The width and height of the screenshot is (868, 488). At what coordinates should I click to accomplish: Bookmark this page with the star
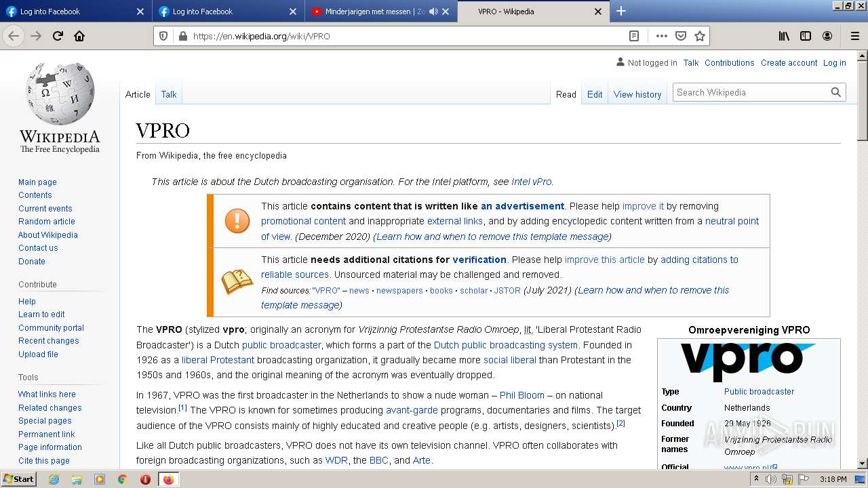tap(700, 36)
